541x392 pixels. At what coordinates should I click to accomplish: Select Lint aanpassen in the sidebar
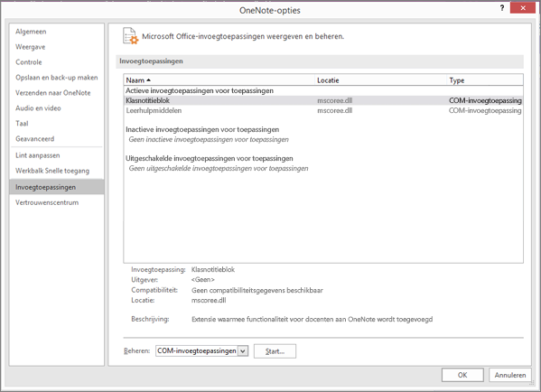point(38,155)
